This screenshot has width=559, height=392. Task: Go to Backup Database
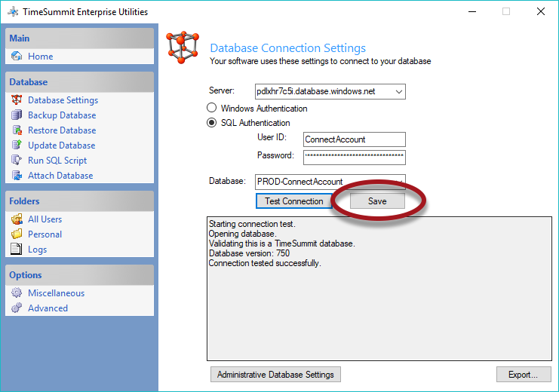[62, 115]
